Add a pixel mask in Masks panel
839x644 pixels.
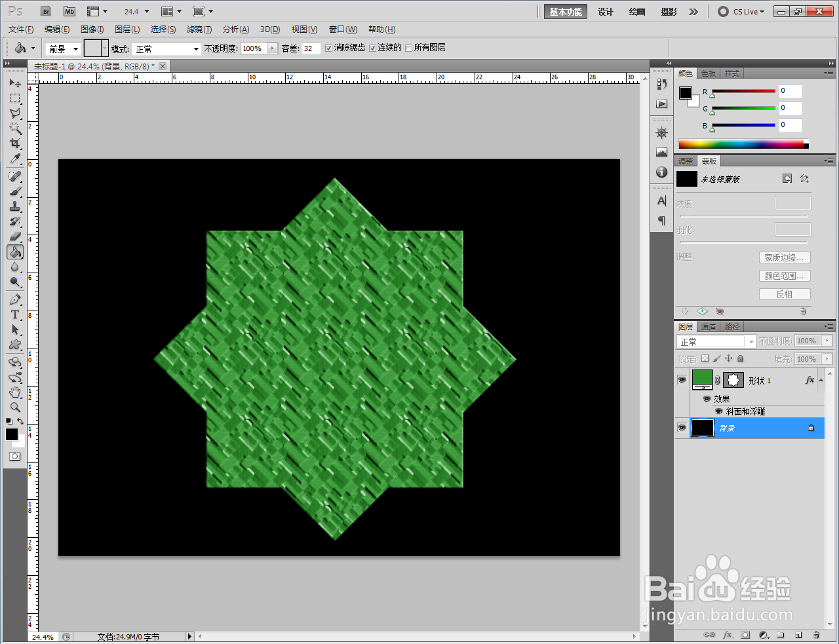pyautogui.click(x=787, y=179)
